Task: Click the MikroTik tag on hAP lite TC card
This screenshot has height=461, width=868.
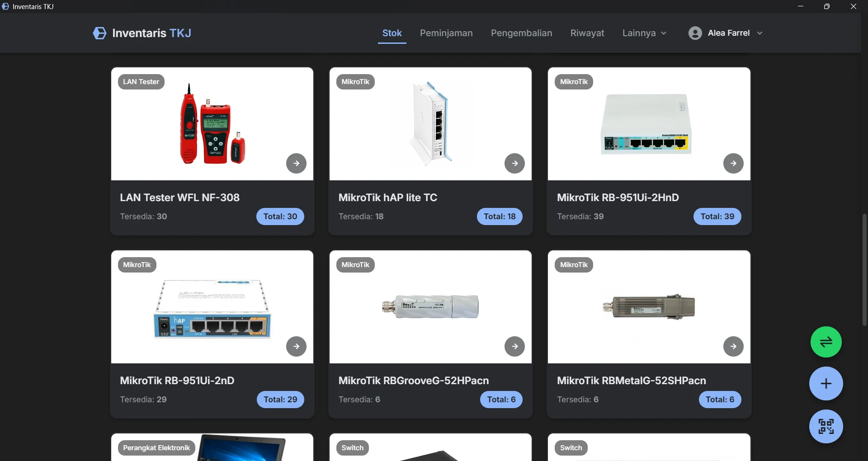Action: point(355,82)
